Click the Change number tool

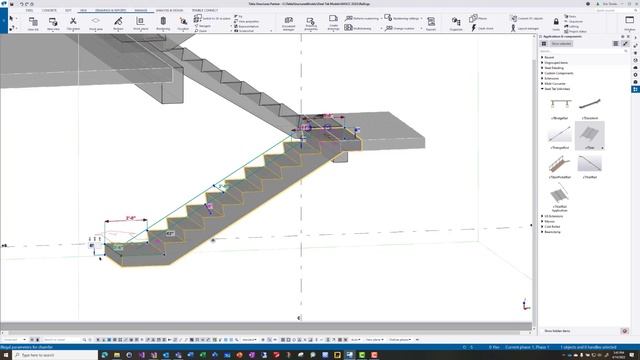coord(400,28)
